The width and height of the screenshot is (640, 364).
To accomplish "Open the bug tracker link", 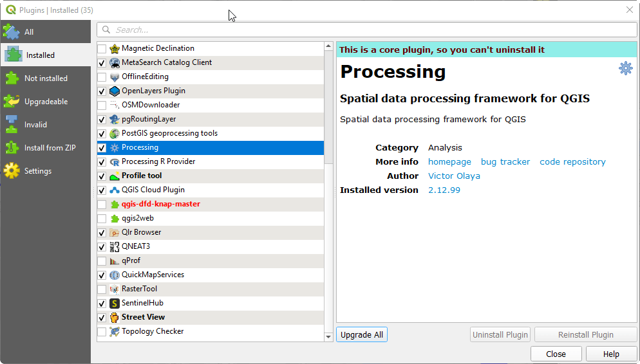I will 505,162.
